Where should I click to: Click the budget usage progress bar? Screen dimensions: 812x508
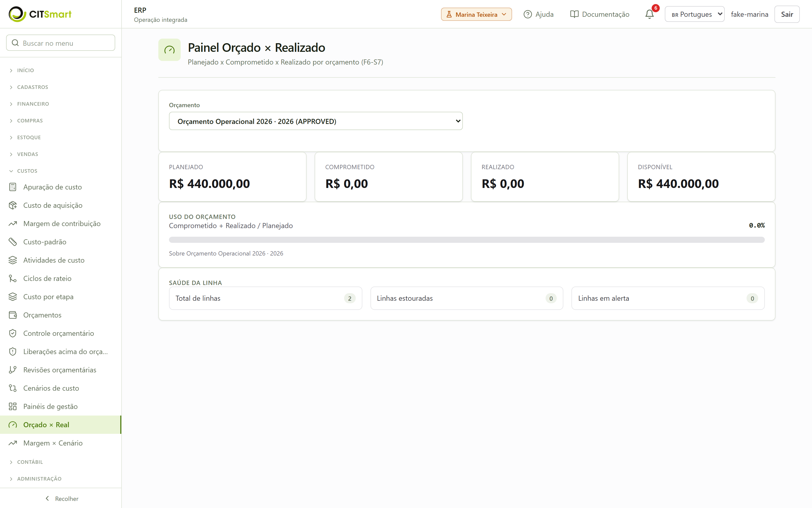click(467, 240)
